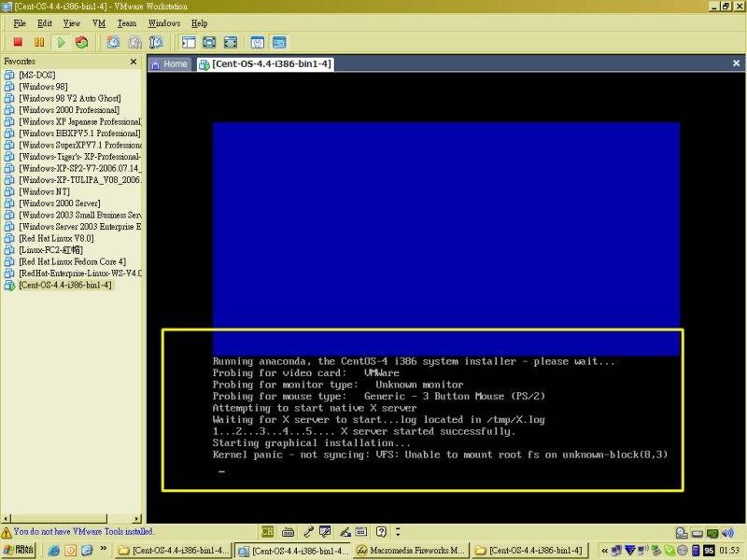747x560 pixels.
Task: Expand hidden system tray icons chevron
Action: pos(604,551)
